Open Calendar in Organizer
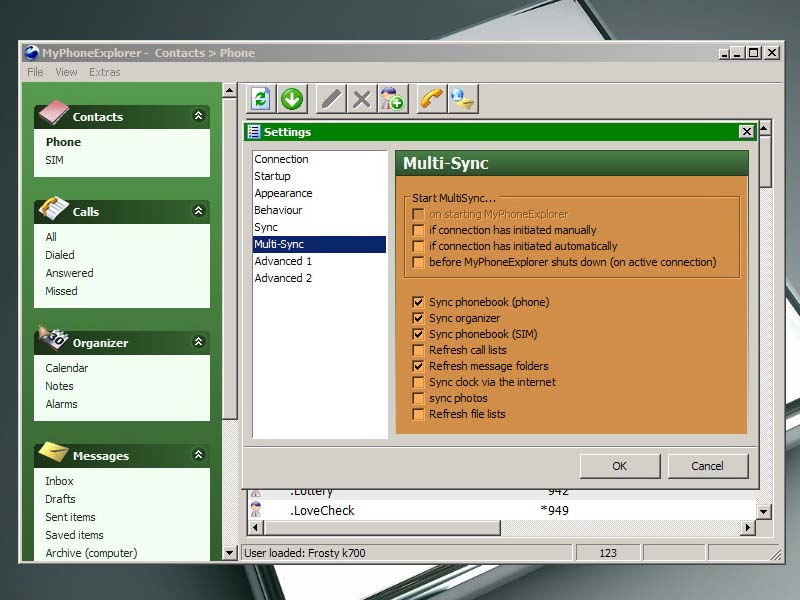 [66, 368]
